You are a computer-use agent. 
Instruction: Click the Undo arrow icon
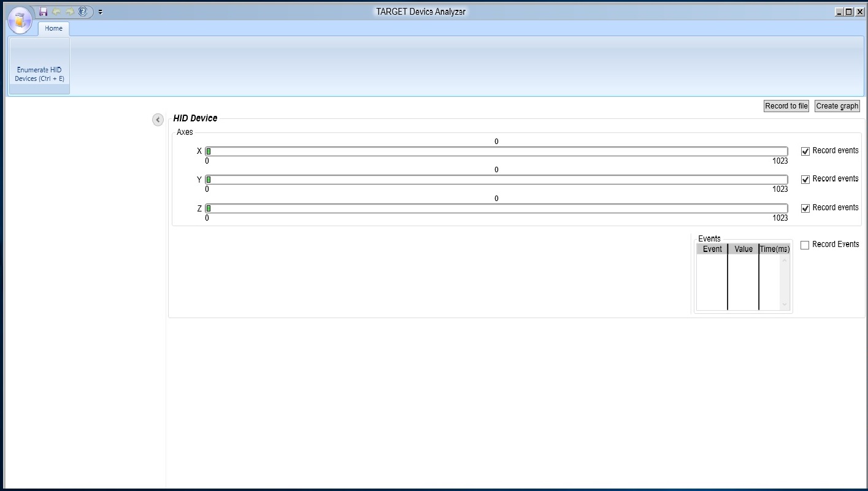[56, 12]
